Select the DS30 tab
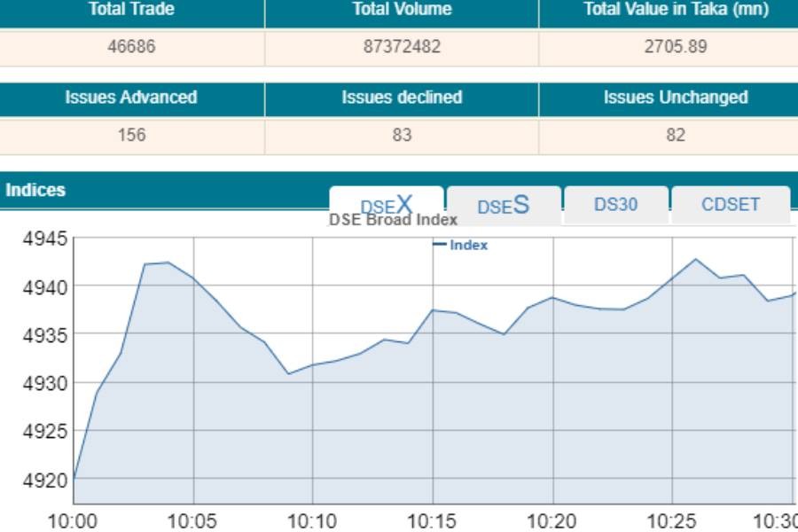Viewport: 798px width, 532px height. coord(615,205)
